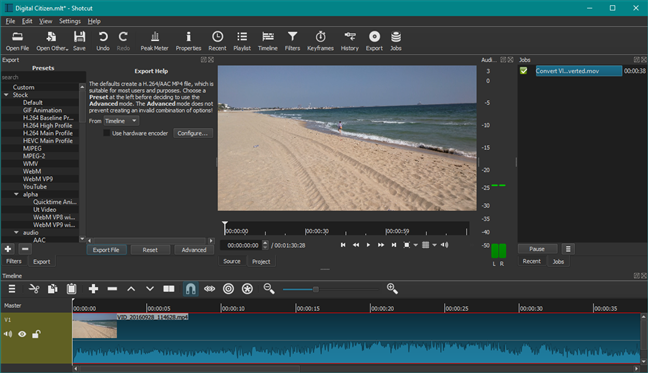The width and height of the screenshot is (648, 373).
Task: Open the Jobs panel from the toolbar
Action: [396, 41]
